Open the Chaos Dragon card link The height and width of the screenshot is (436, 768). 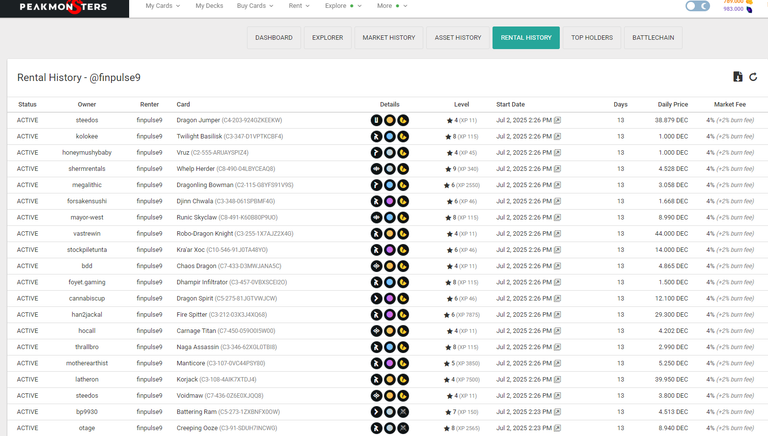tap(196, 266)
